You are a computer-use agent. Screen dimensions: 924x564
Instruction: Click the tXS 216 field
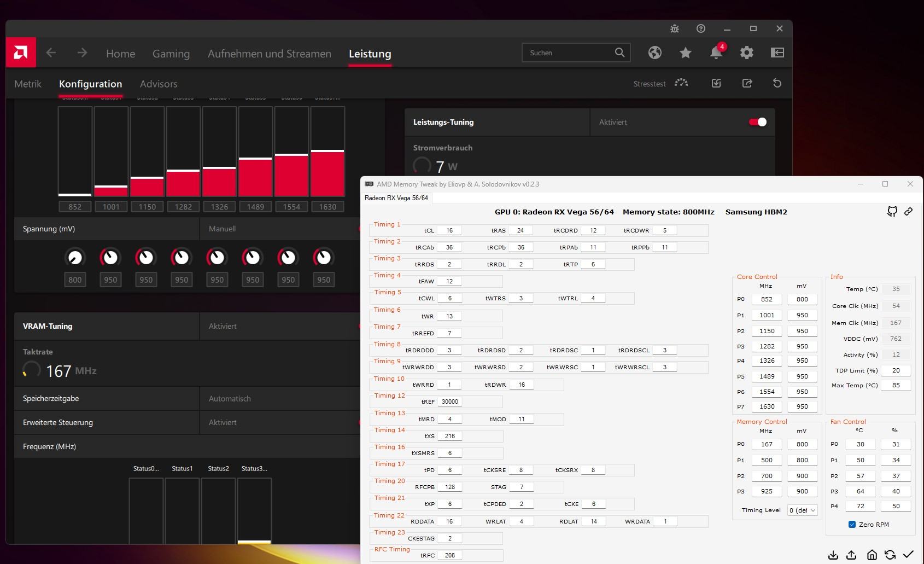pyautogui.click(x=450, y=436)
